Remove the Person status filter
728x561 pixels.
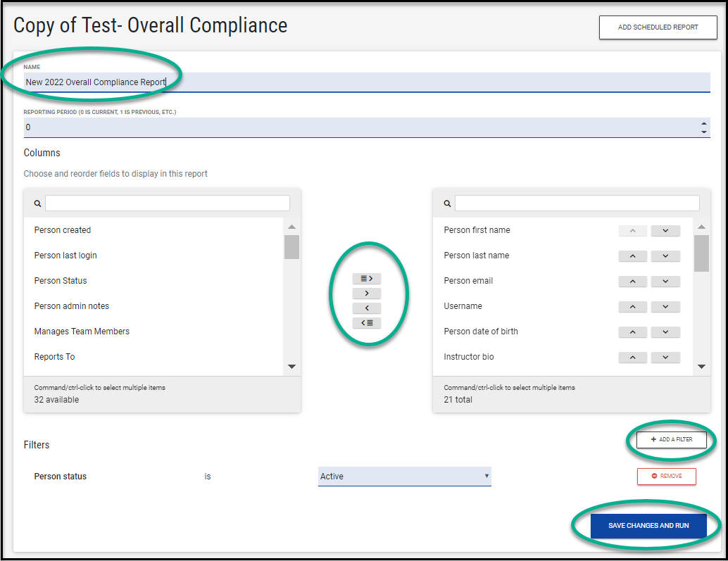(666, 476)
